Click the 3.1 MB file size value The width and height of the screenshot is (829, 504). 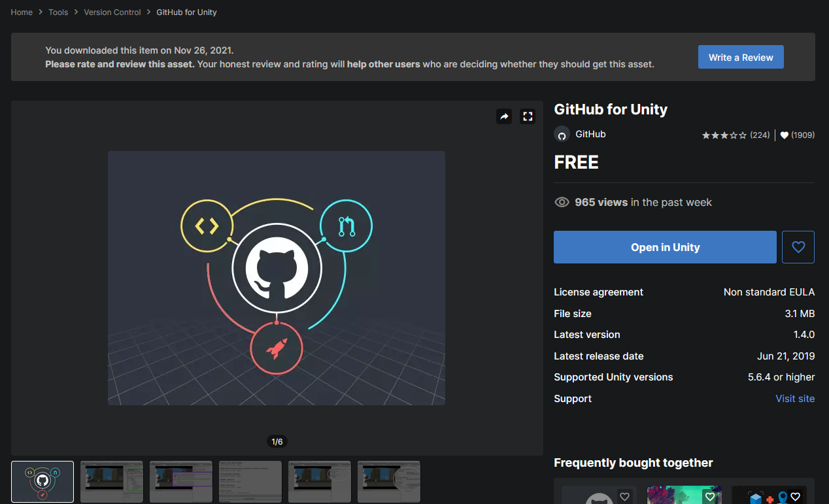coord(800,314)
